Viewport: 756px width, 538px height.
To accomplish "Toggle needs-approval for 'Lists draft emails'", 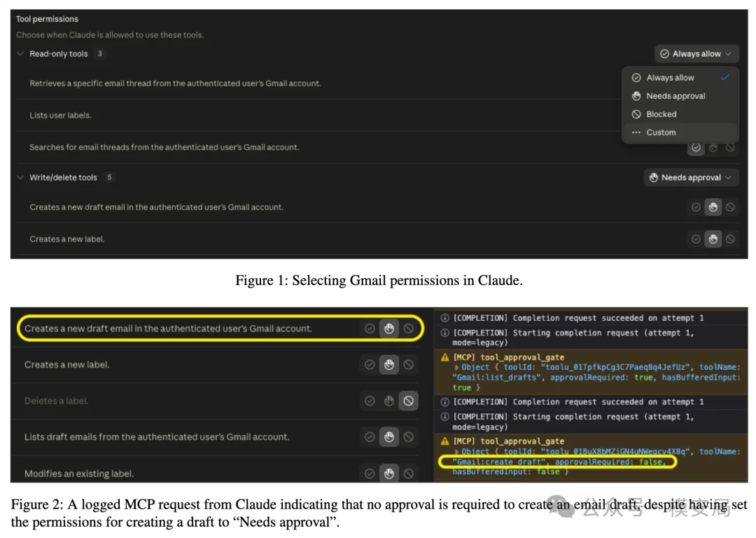I will 389,437.
